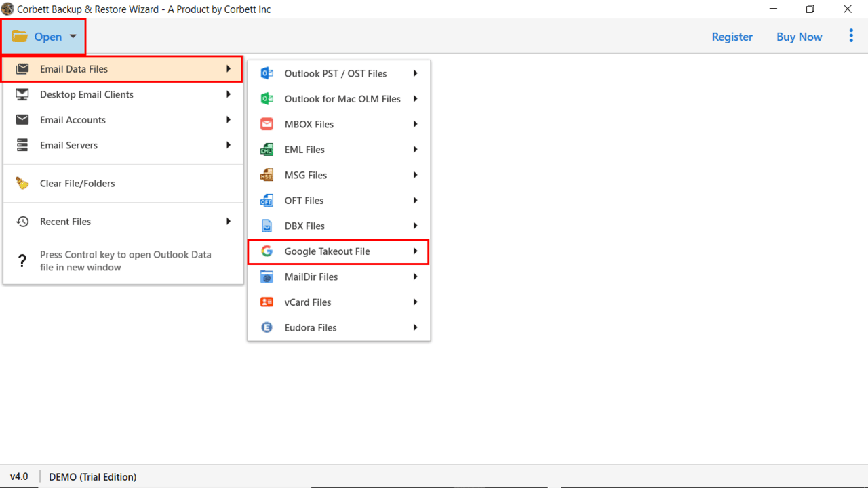This screenshot has width=868, height=488.
Task: Select MSG Files option
Action: pyautogui.click(x=339, y=175)
